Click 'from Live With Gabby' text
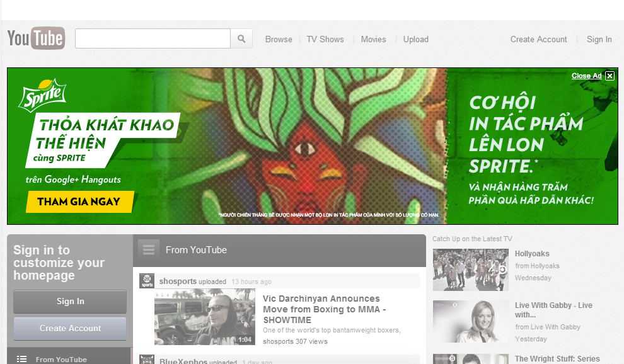The height and width of the screenshot is (364, 624). pos(548,327)
